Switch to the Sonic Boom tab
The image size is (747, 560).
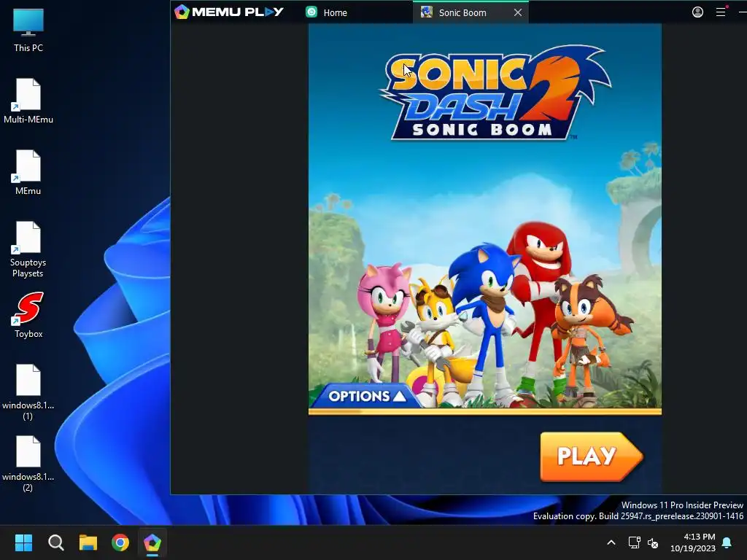click(462, 12)
